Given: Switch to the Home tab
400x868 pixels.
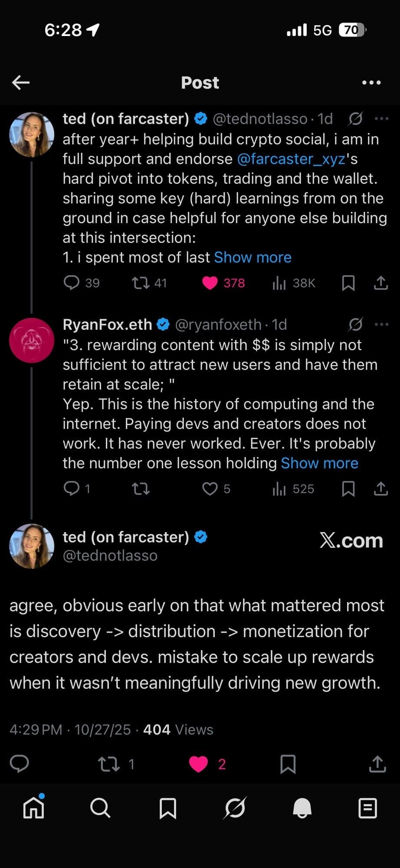Looking at the screenshot, I should (33, 807).
